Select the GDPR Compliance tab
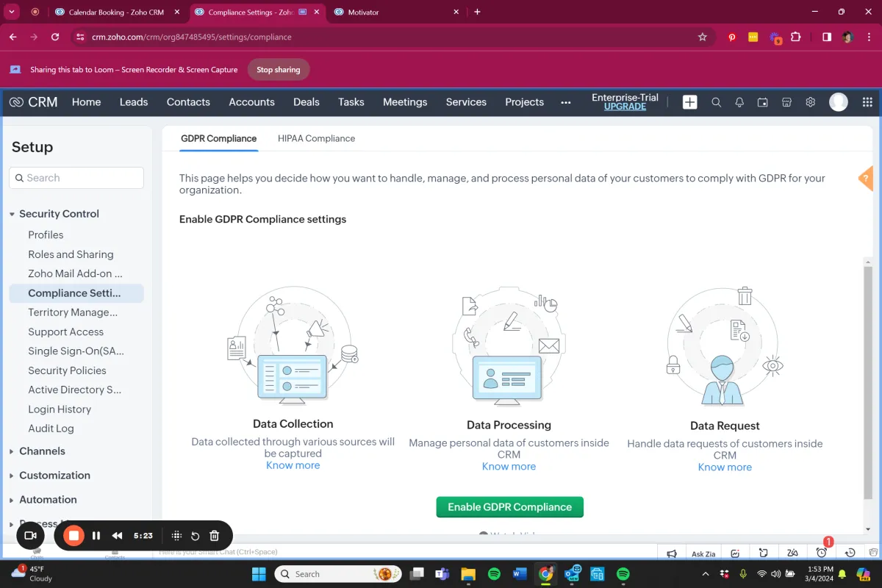 pyautogui.click(x=219, y=138)
